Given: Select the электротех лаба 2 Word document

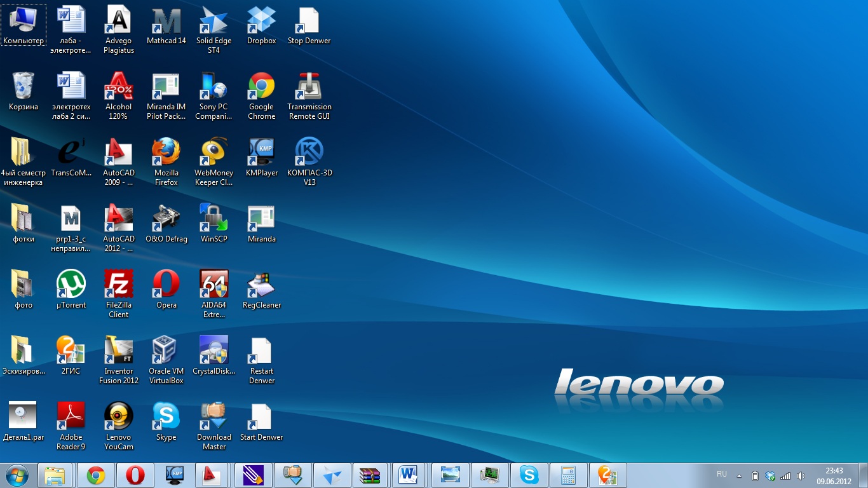Looking at the screenshot, I should [x=71, y=96].
